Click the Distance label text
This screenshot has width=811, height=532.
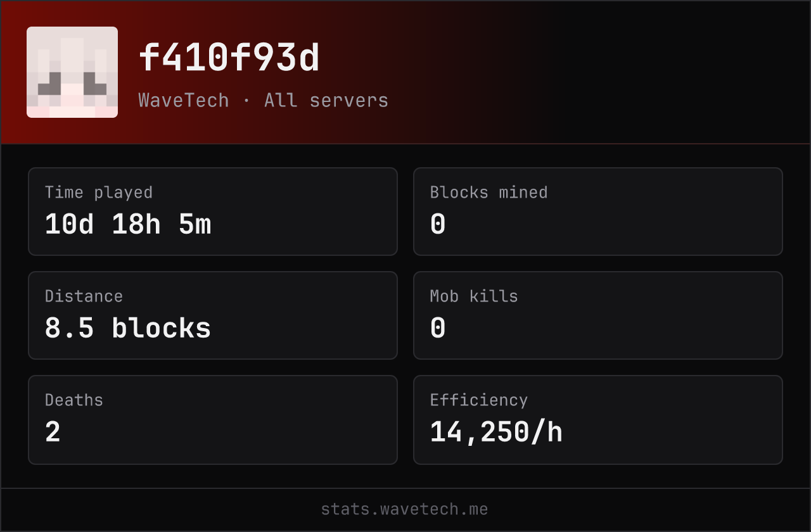click(x=84, y=296)
